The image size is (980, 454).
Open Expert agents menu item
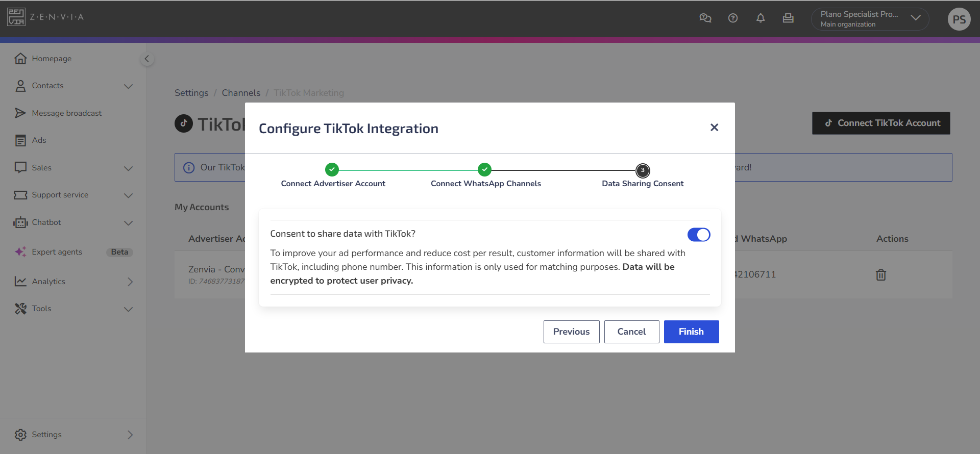coord(57,252)
